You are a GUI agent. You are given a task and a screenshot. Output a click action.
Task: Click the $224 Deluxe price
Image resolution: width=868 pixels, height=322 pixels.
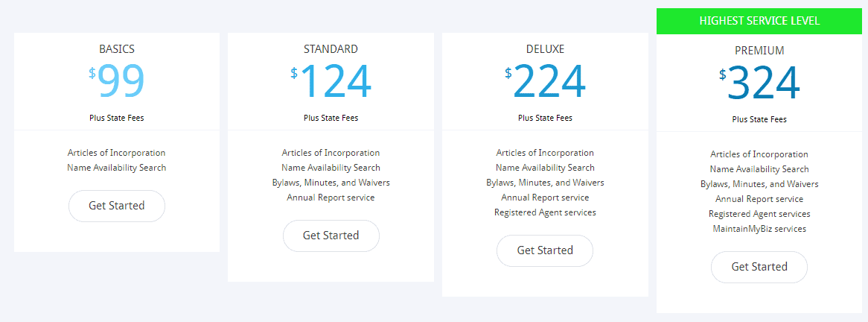point(545,81)
